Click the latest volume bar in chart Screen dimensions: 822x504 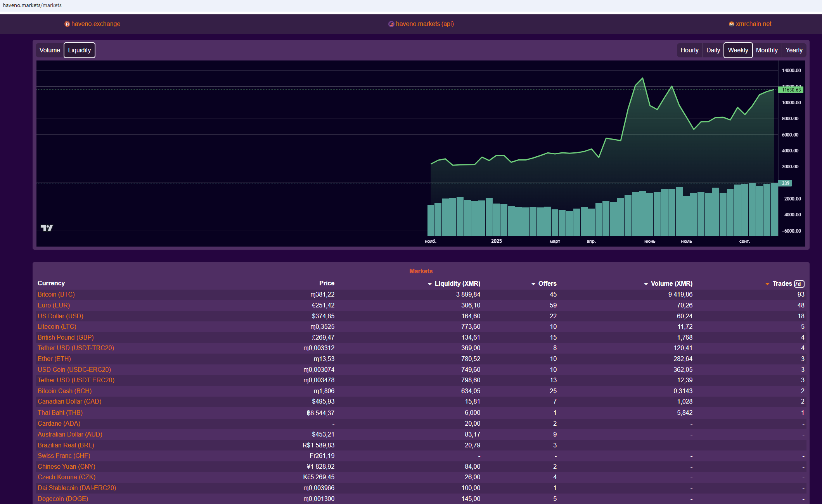click(x=774, y=209)
